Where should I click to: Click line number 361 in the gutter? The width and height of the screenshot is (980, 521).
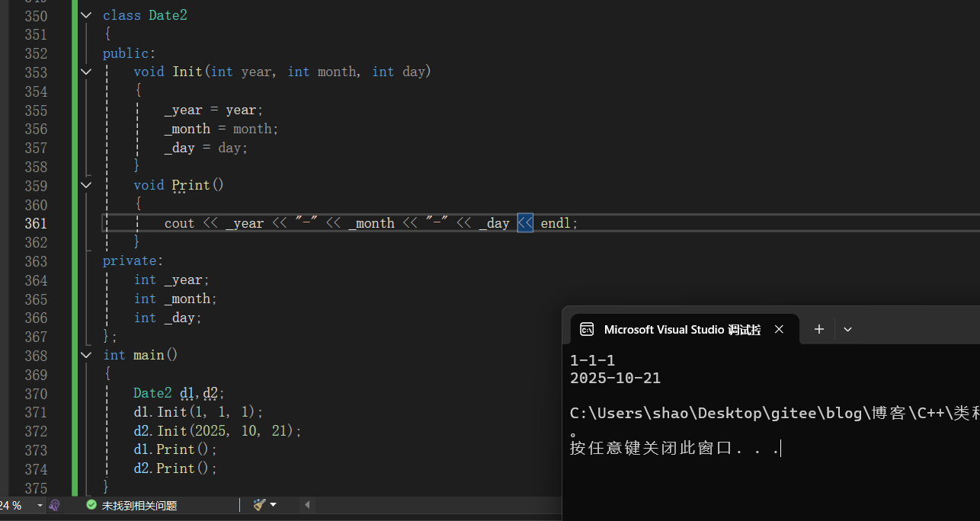[x=35, y=223]
